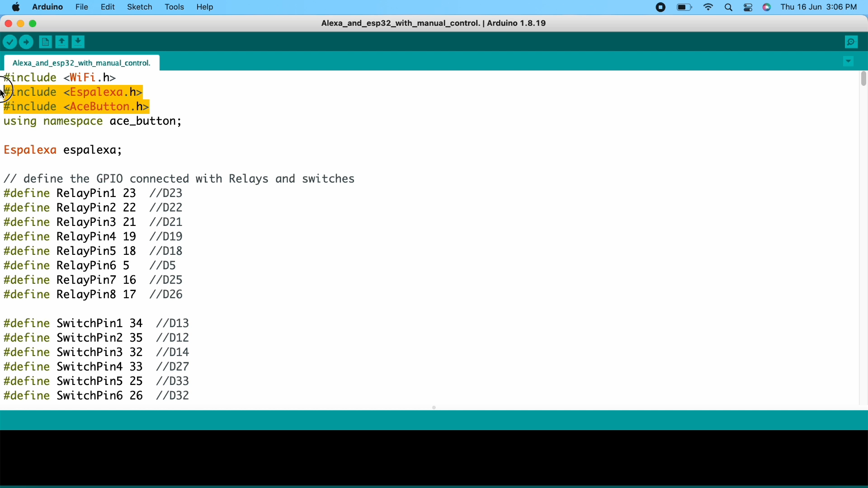The width and height of the screenshot is (868, 488).
Task: Click the RelayPin2 22 define line
Action: [x=93, y=208]
